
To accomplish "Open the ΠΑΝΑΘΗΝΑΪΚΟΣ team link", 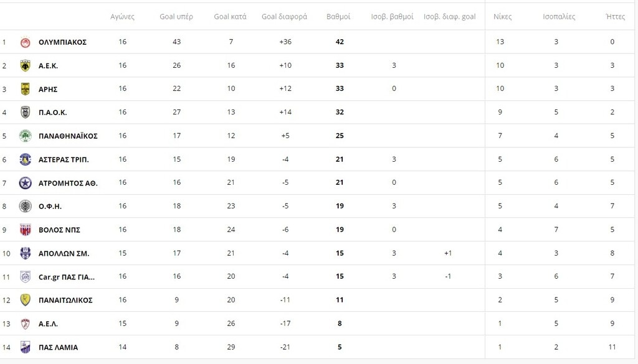I will point(68,136).
